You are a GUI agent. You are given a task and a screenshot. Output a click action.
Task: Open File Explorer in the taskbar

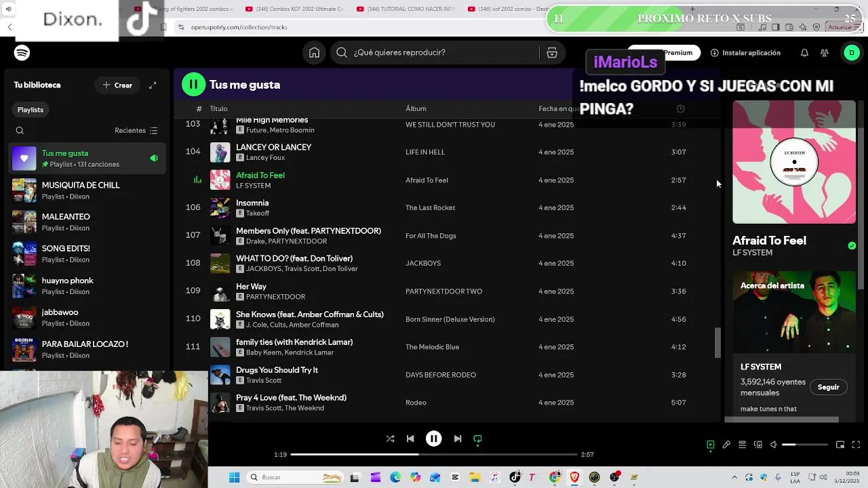coord(475,477)
